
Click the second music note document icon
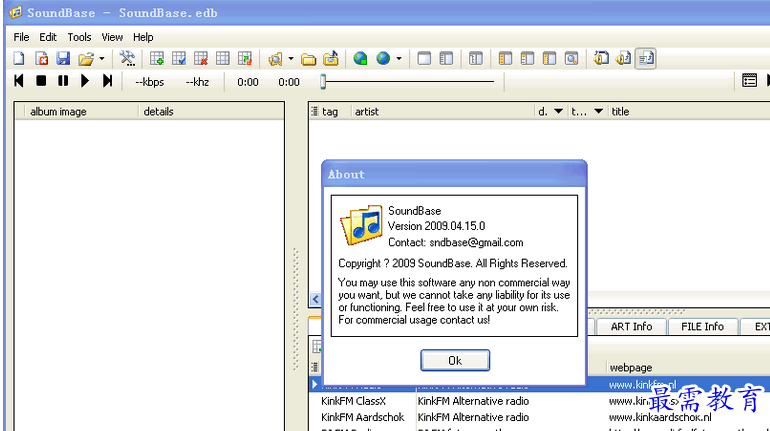point(623,58)
